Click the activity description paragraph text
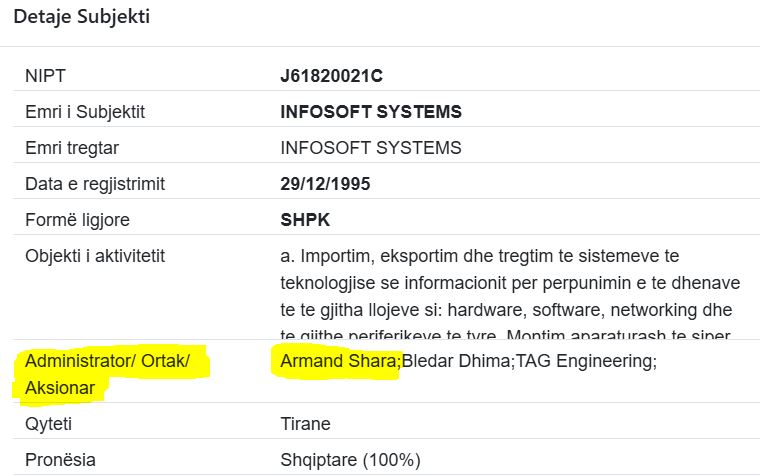760x476 pixels. (508, 284)
